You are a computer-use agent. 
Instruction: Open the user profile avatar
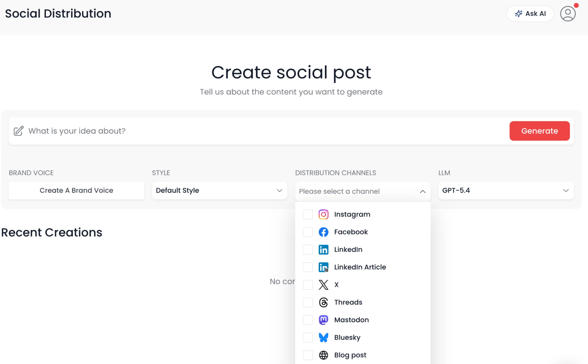[x=567, y=14]
